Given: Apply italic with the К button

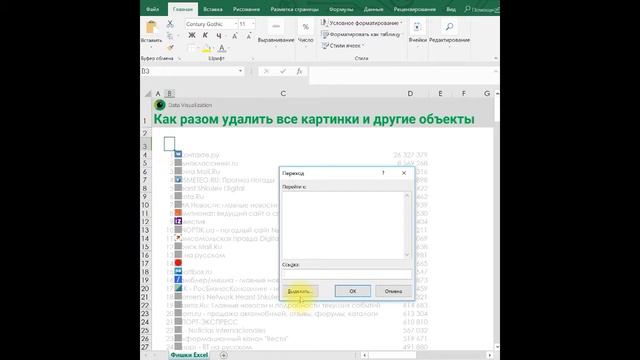Looking at the screenshot, I should [205, 36].
